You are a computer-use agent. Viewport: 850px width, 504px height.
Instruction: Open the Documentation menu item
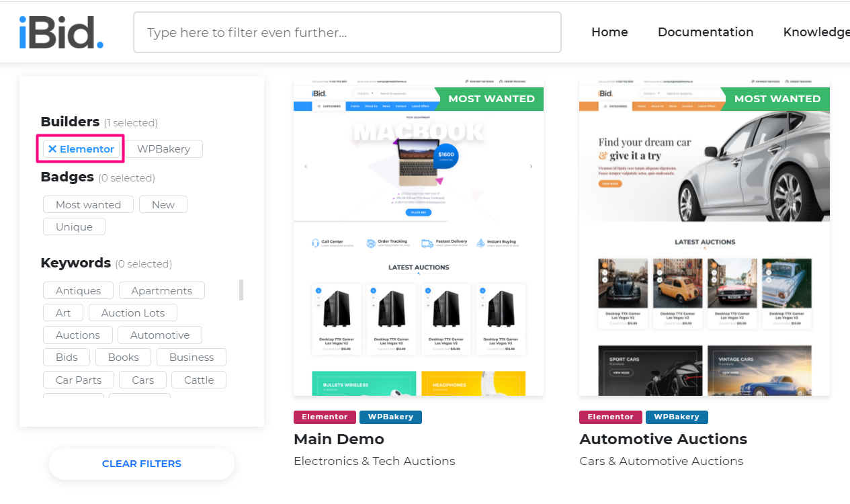point(705,32)
